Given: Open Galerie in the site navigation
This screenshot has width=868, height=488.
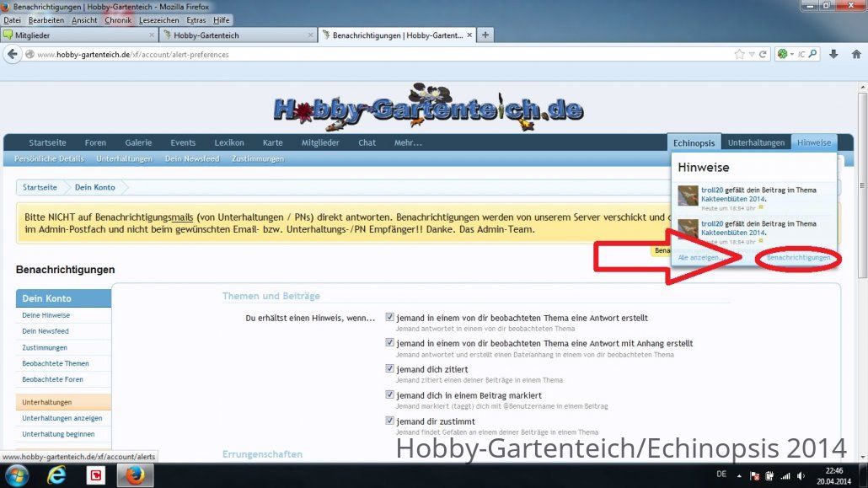Looking at the screenshot, I should 138,142.
